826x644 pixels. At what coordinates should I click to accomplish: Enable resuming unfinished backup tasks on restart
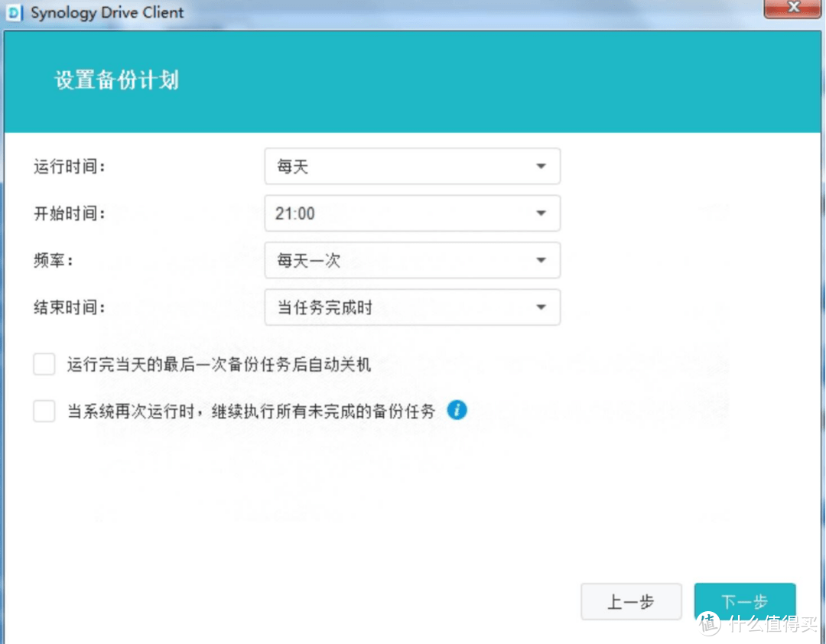[44, 411]
